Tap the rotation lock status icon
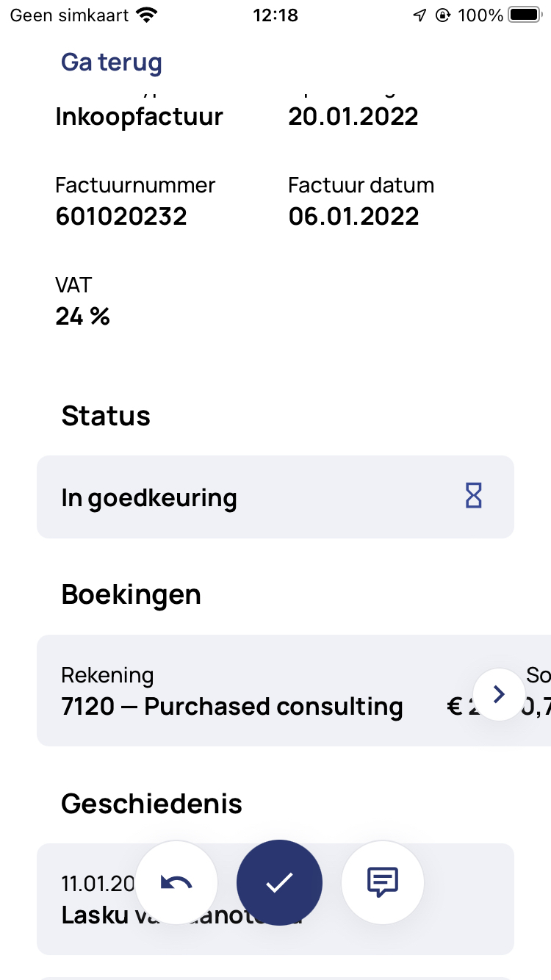 pyautogui.click(x=442, y=15)
